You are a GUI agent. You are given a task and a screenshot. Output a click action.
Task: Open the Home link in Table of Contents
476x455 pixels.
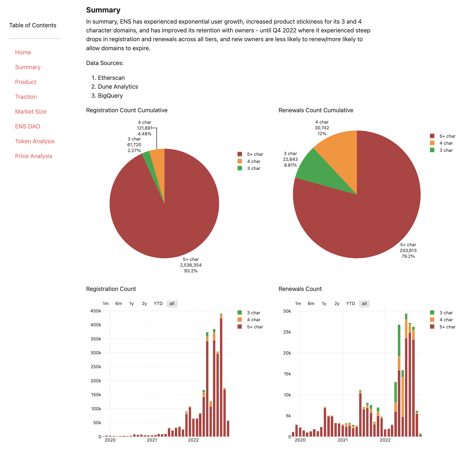coord(23,52)
